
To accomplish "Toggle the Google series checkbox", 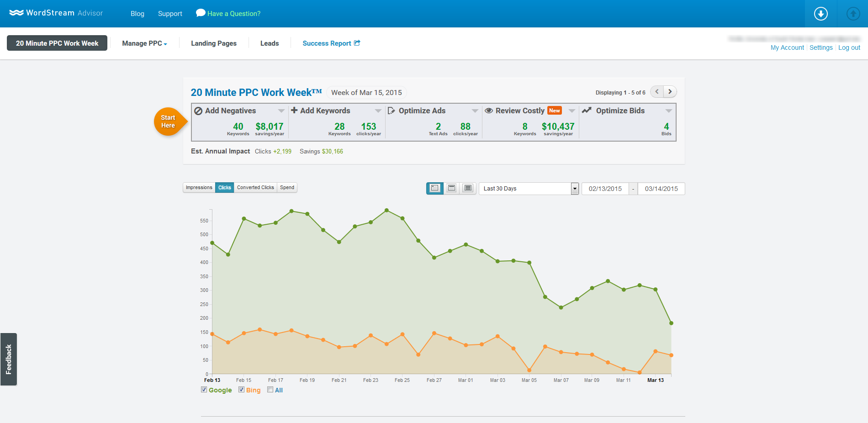I will click(x=204, y=390).
